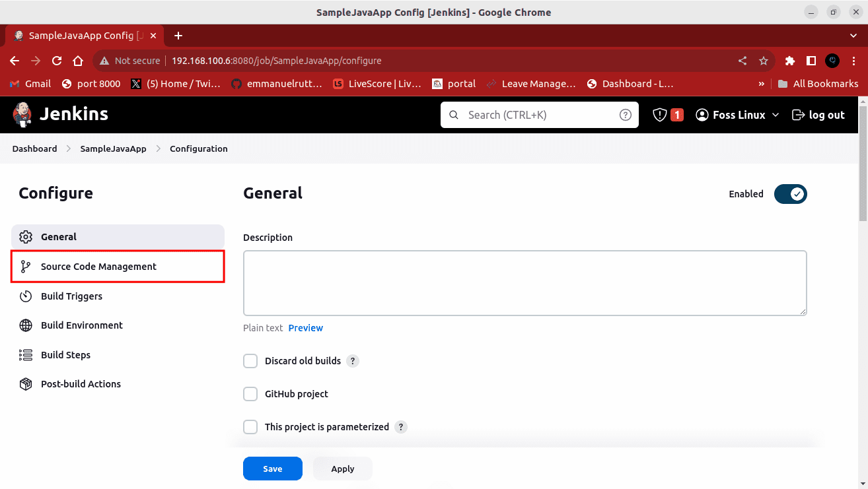Click inside the Description text area
The width and height of the screenshot is (868, 489).
(x=524, y=282)
